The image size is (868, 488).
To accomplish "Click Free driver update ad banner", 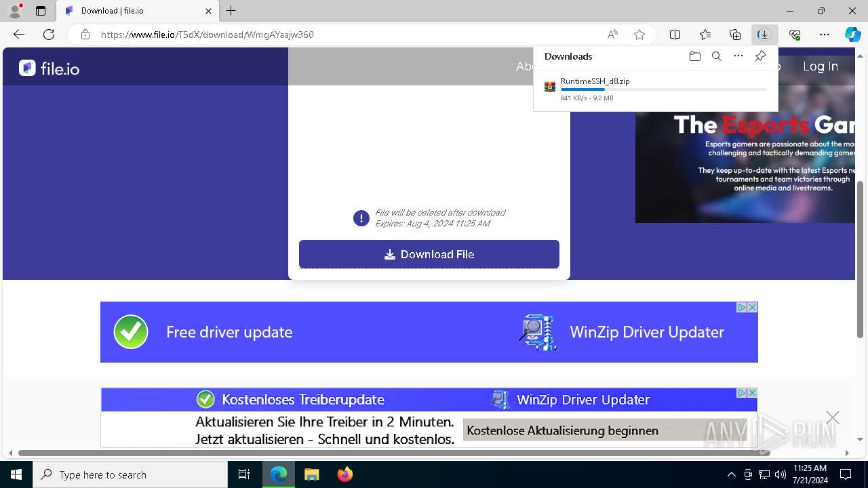I will (x=429, y=332).
